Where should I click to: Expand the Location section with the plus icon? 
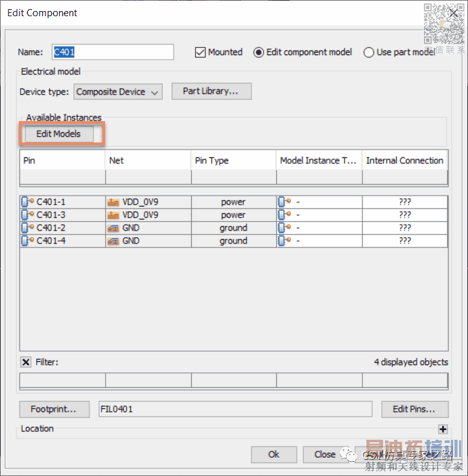(443, 429)
